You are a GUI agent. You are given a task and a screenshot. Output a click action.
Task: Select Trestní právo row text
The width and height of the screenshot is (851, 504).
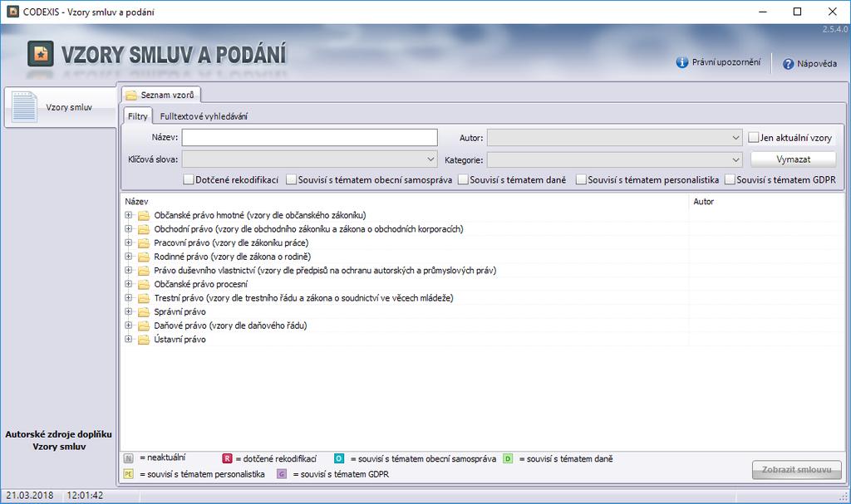click(303, 298)
